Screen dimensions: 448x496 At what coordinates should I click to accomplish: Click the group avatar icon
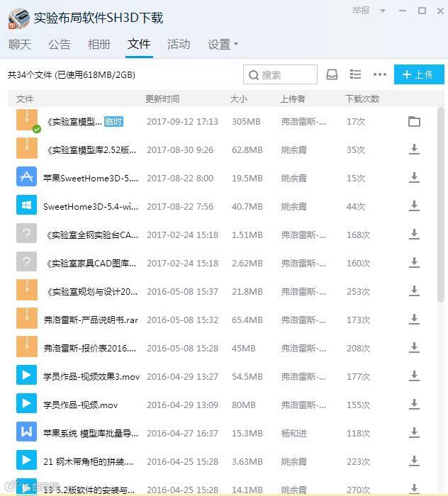18,18
